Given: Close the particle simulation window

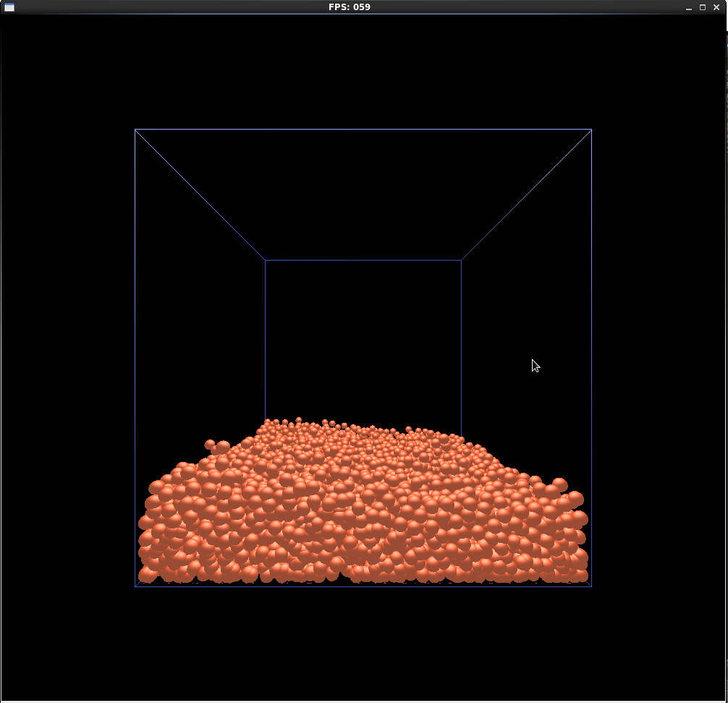Looking at the screenshot, I should pyautogui.click(x=716, y=7).
